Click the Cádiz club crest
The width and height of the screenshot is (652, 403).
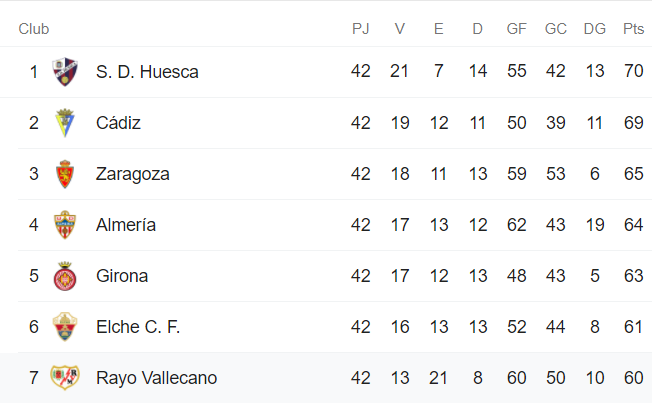pyautogui.click(x=65, y=123)
